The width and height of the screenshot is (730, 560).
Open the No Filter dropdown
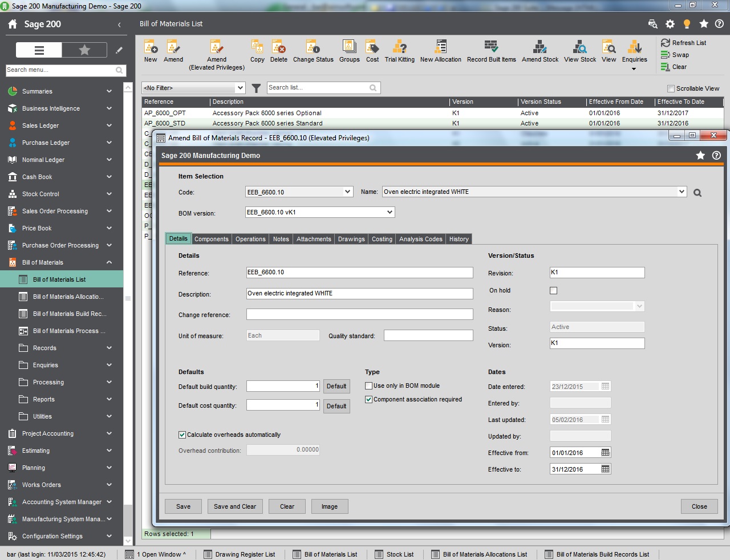[x=240, y=88]
